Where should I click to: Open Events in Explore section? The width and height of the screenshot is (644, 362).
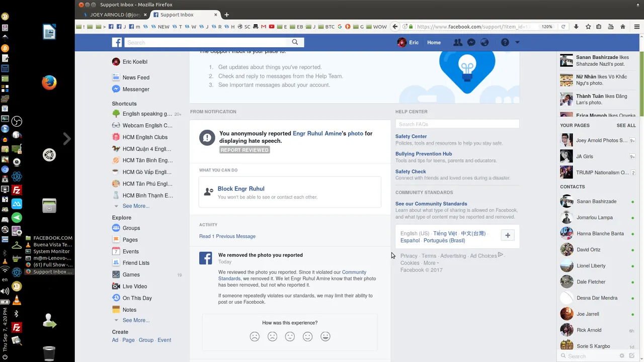tap(131, 251)
